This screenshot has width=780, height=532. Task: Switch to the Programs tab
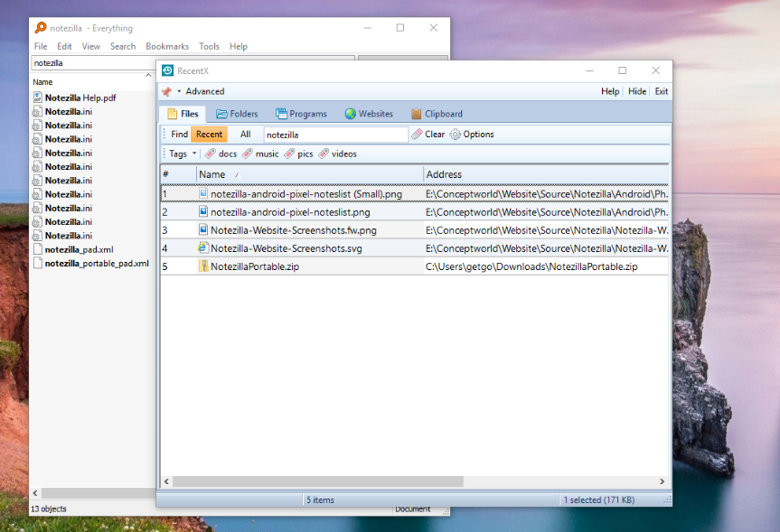pyautogui.click(x=302, y=114)
